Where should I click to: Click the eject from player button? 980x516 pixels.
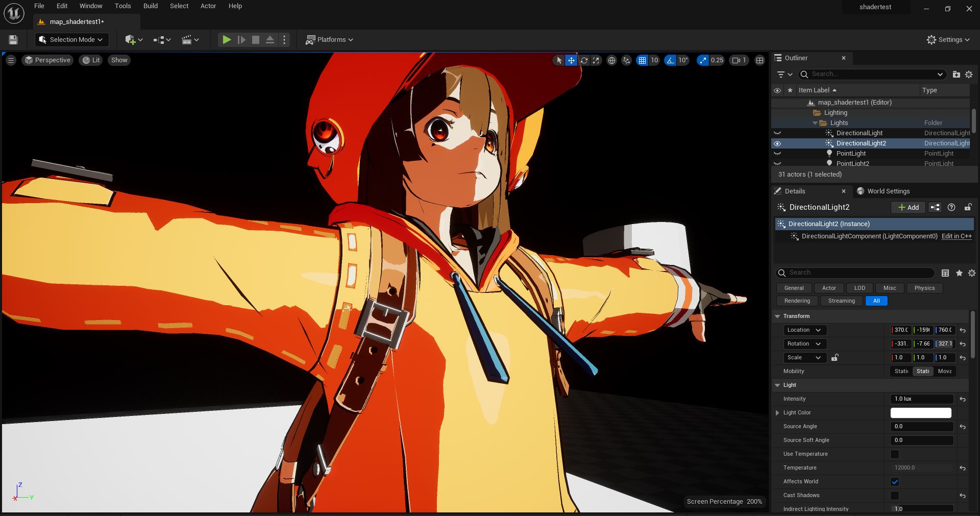coord(270,40)
